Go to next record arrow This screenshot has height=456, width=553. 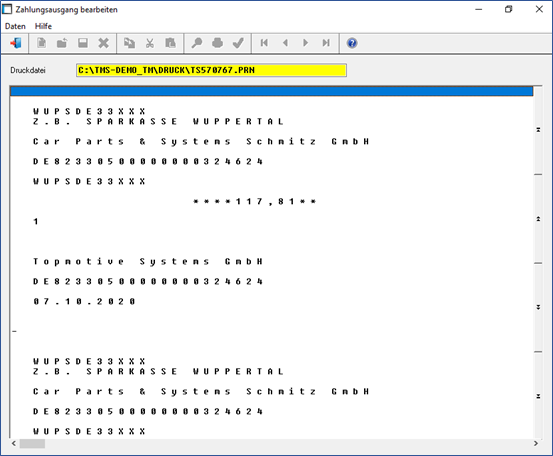305,43
